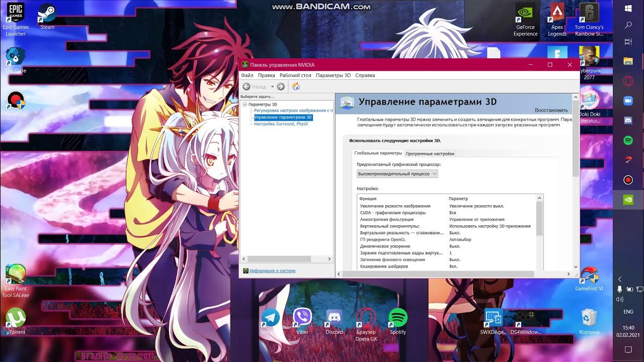Viewport: 644px width, 362px height.
Task: Select Кэширование шейдеров setting row
Action: coord(446,266)
